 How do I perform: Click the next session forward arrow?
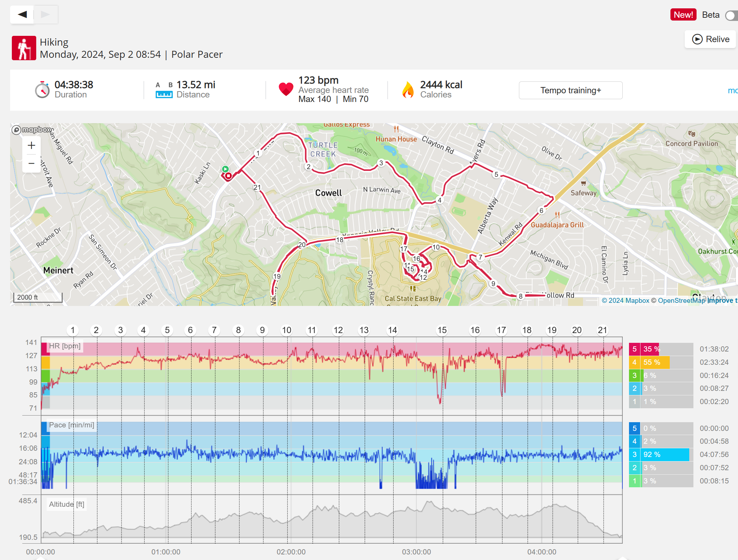[46, 14]
